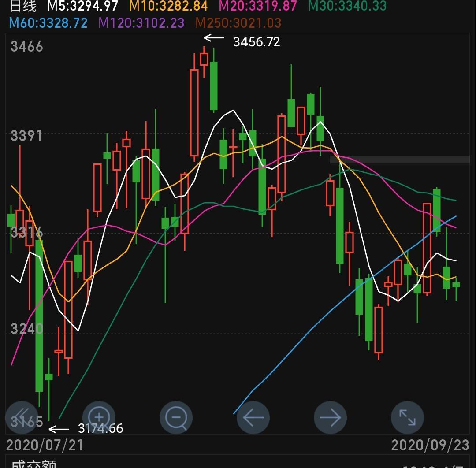Select the M5:3294.97 moving average label
The image size is (476, 468).
[82, 6]
